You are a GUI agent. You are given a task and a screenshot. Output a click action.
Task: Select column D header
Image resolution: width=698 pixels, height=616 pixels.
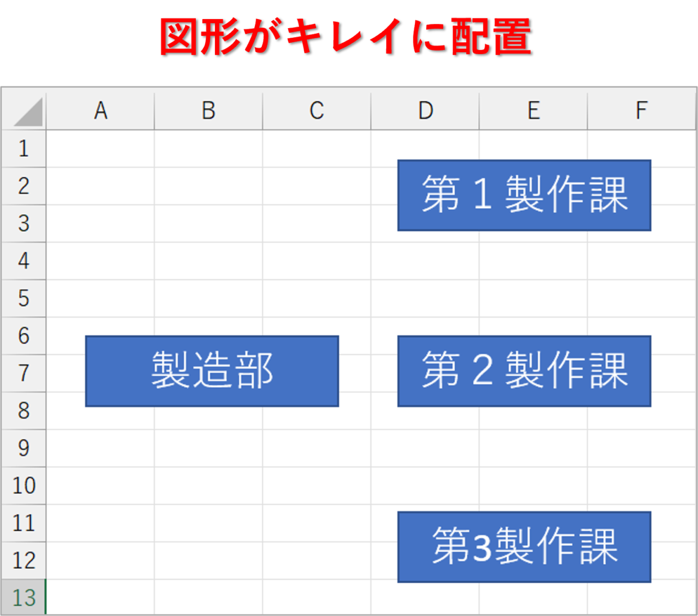coord(425,111)
